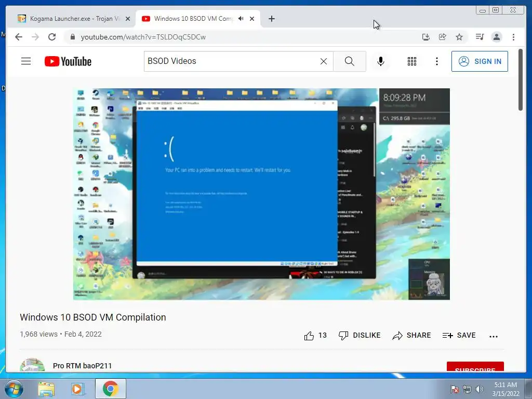Image resolution: width=532 pixels, height=399 pixels.
Task: Click the red SUBSCRIBE button
Action: point(475,367)
